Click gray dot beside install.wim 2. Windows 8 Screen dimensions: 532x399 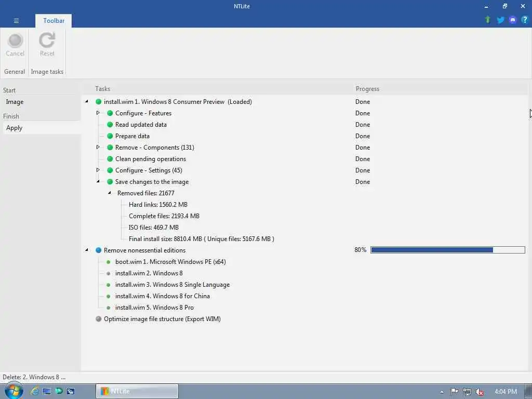[x=109, y=273]
